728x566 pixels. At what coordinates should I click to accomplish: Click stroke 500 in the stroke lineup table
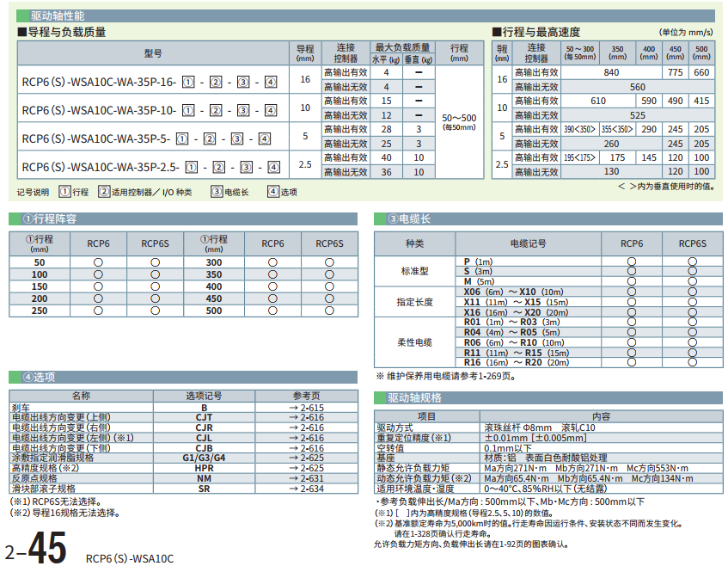pos(214,311)
